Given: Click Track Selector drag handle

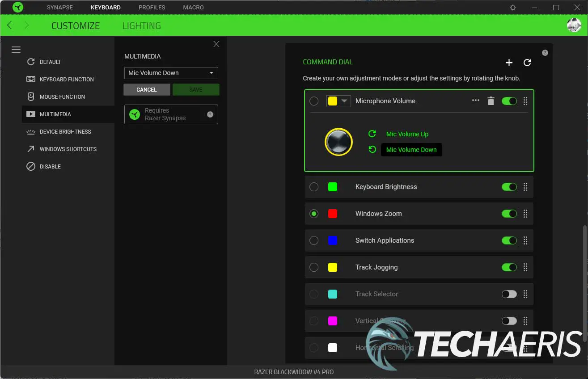Looking at the screenshot, I should pos(525,294).
